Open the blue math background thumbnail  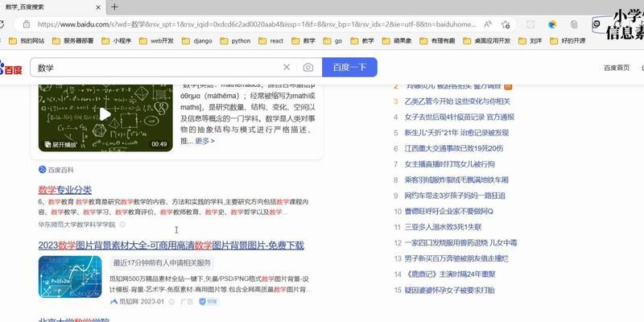click(x=70, y=277)
